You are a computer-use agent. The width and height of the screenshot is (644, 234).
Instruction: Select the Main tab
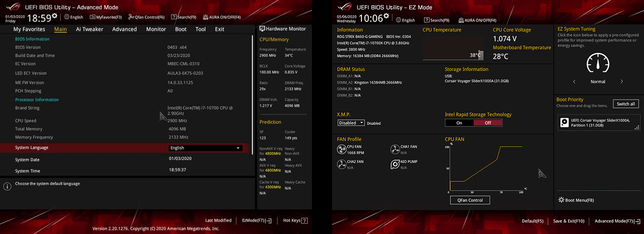pyautogui.click(x=60, y=29)
